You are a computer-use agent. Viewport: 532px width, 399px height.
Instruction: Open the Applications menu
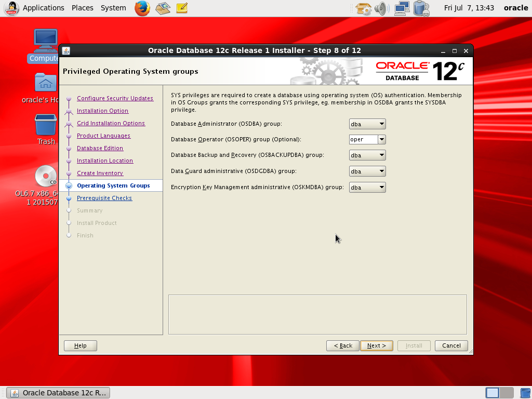pos(44,8)
